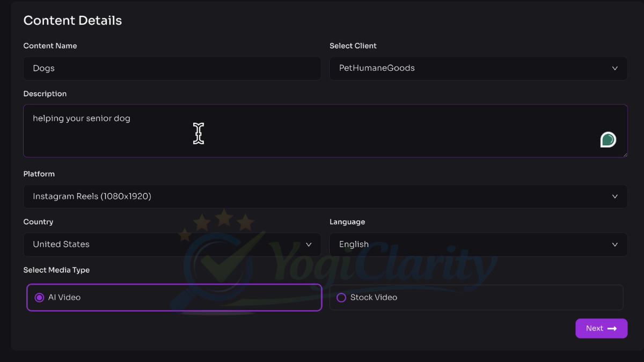Select the Stock Video radio button
The width and height of the screenshot is (644, 362).
[341, 298]
